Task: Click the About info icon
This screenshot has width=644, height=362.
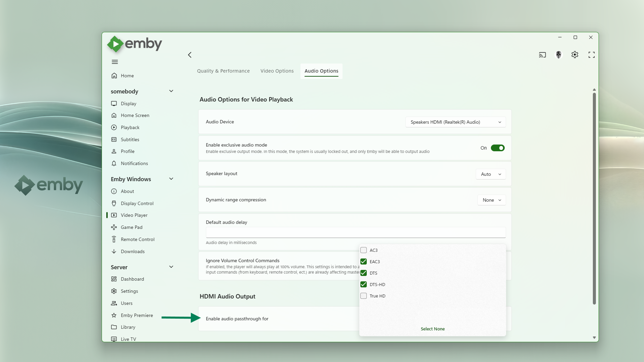Action: (114, 191)
